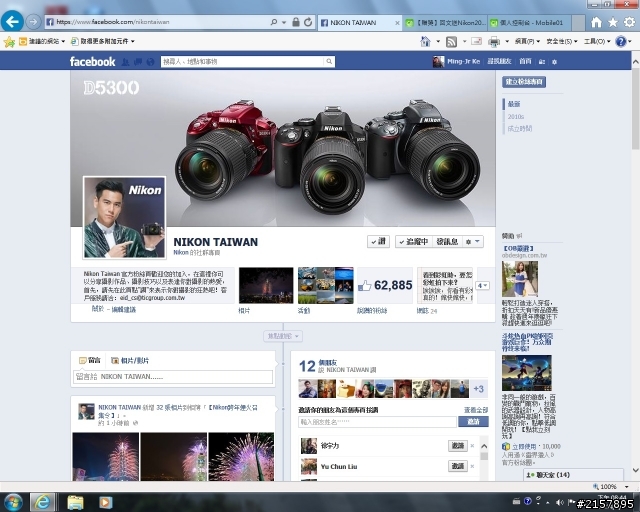Expand the app tiles dropdown showing 4
This screenshot has height=512, width=640.
(x=482, y=285)
